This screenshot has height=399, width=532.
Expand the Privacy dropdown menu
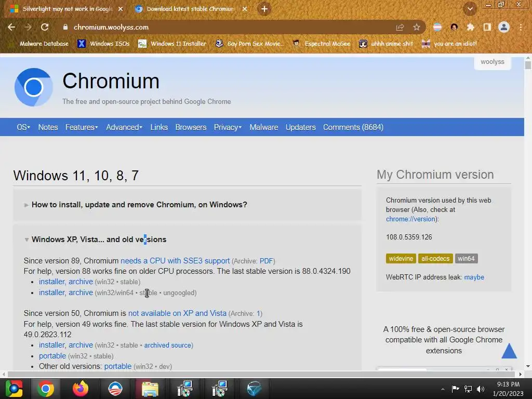(228, 127)
